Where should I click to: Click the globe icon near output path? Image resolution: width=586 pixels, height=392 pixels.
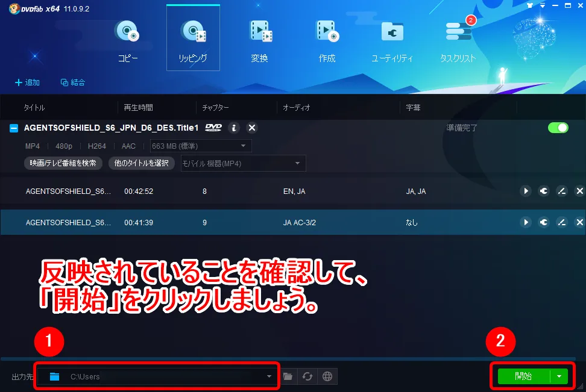point(327,376)
